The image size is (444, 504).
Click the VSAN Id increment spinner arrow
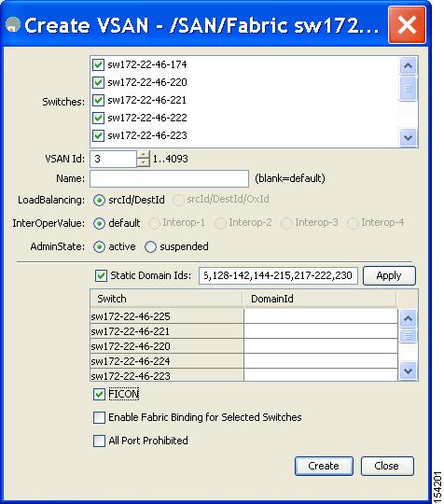(x=144, y=154)
